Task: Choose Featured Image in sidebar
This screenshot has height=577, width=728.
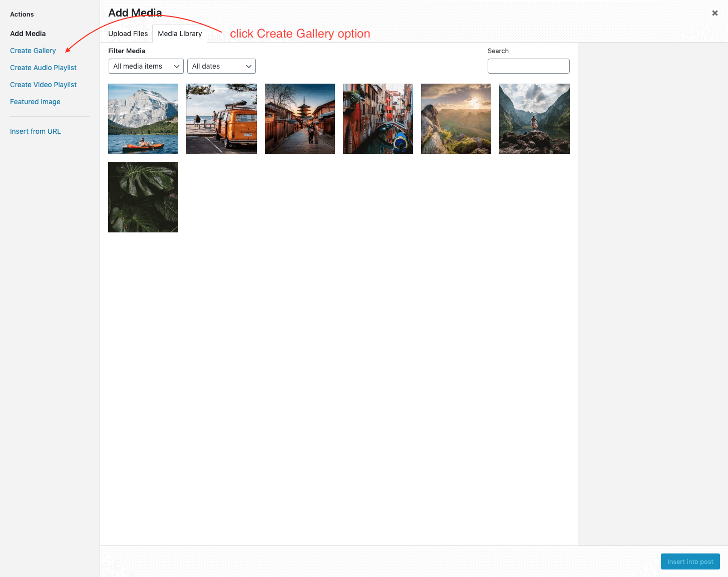Action: pyautogui.click(x=35, y=102)
